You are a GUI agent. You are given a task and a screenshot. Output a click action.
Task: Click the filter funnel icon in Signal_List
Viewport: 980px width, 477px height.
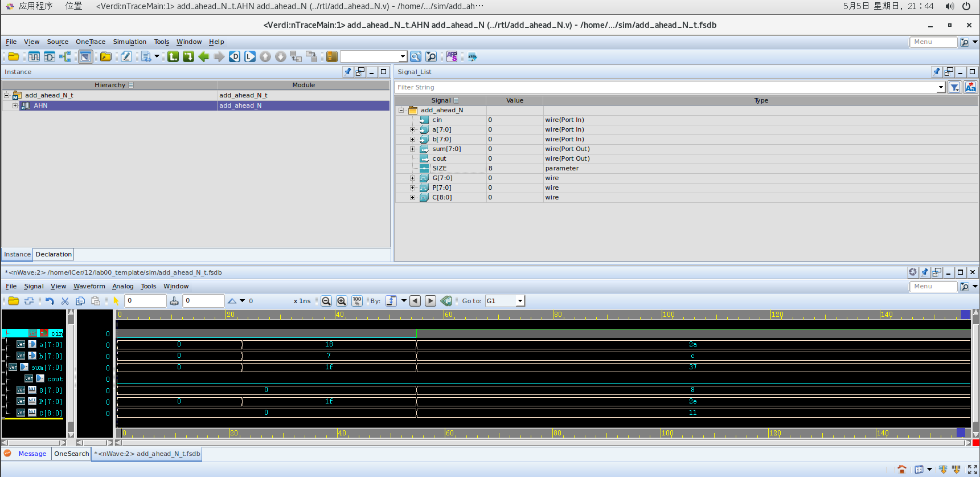click(x=955, y=87)
